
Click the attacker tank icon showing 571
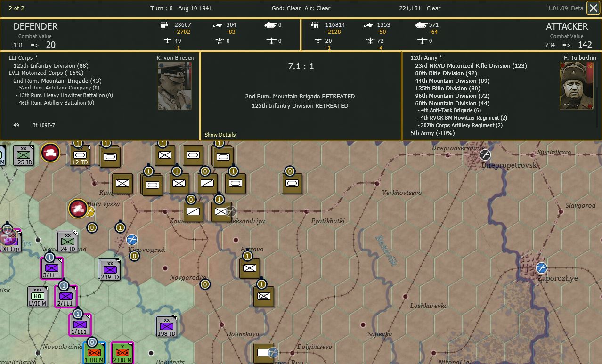click(x=421, y=25)
